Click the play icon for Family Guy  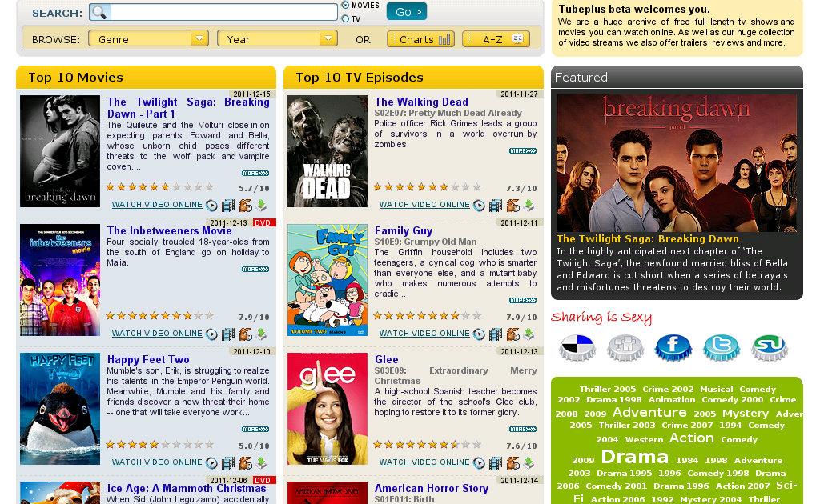pyautogui.click(x=479, y=334)
